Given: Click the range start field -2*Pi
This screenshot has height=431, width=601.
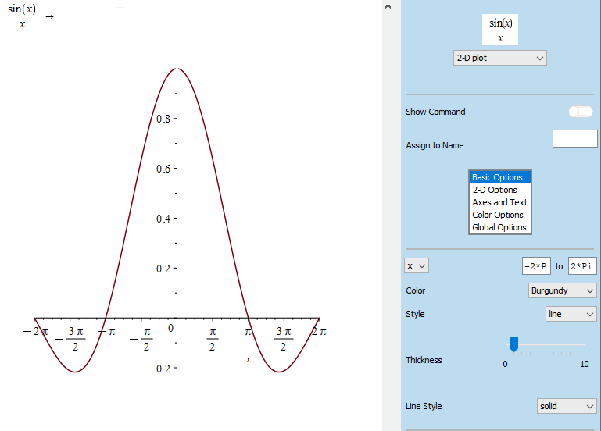Looking at the screenshot, I should click(535, 266).
